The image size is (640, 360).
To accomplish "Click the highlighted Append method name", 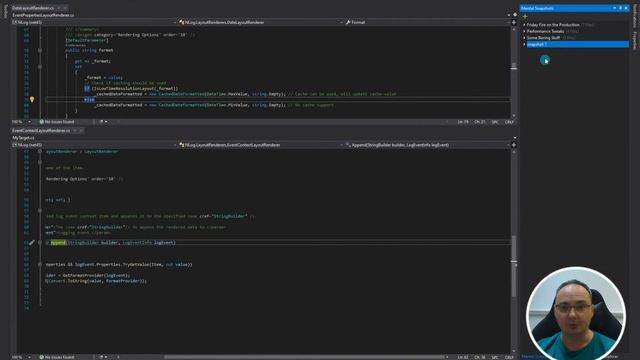I will 58,242.
